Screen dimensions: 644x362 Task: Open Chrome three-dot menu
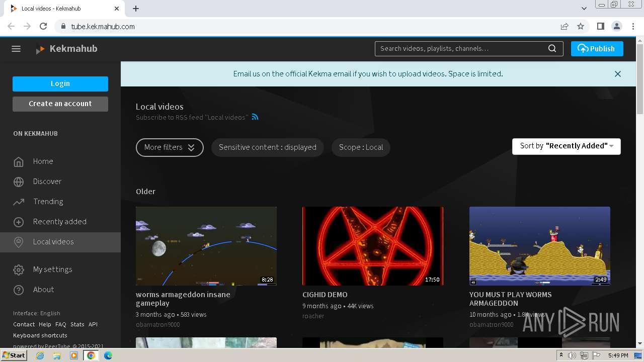click(x=633, y=27)
